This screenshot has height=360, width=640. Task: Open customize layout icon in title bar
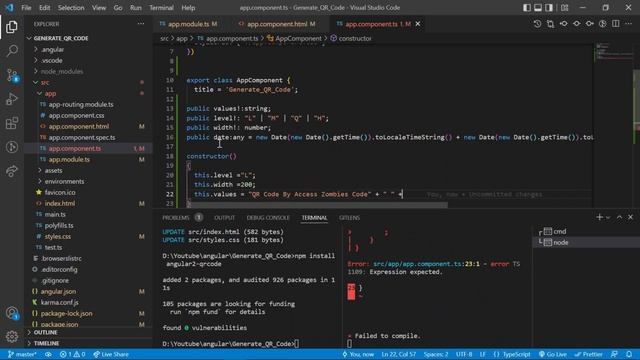pos(564,7)
